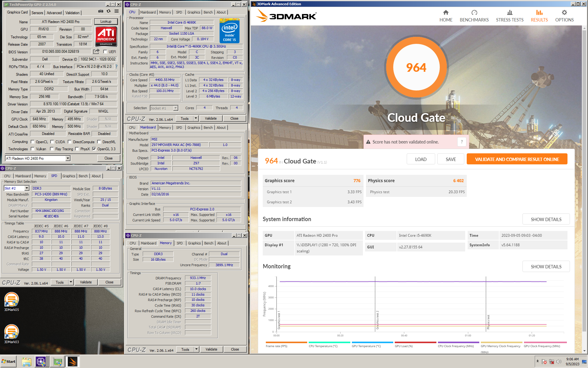
Task: Toggle the CUDA checkbox
Action: pyautogui.click(x=52, y=142)
